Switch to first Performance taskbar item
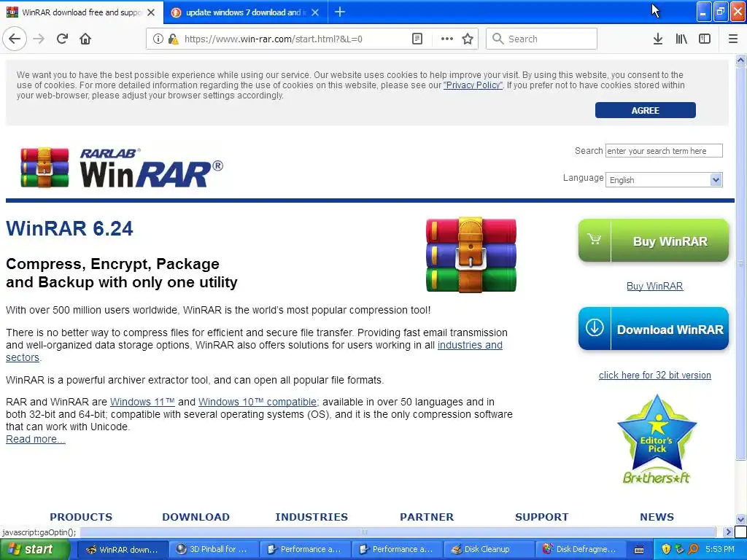This screenshot has height=560, width=747. pyautogui.click(x=305, y=550)
